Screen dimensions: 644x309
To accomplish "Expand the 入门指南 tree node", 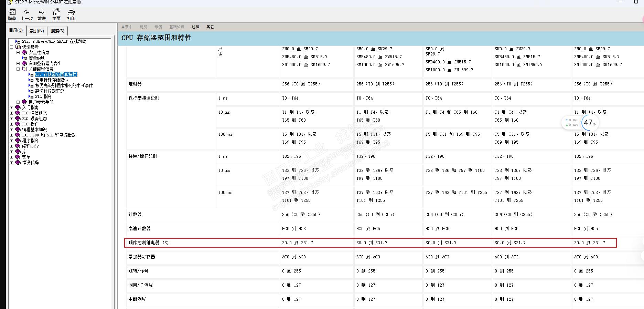I will tap(12, 107).
